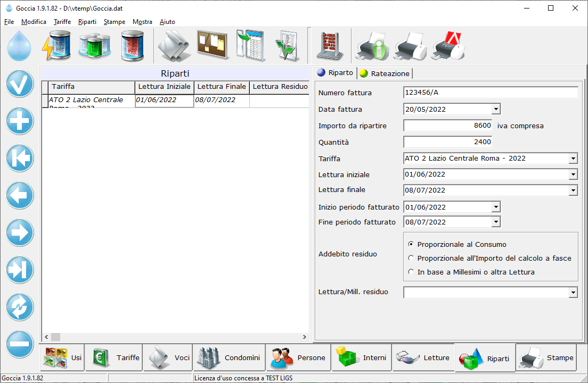Add a new record with plus button
588x383 pixels.
click(20, 121)
